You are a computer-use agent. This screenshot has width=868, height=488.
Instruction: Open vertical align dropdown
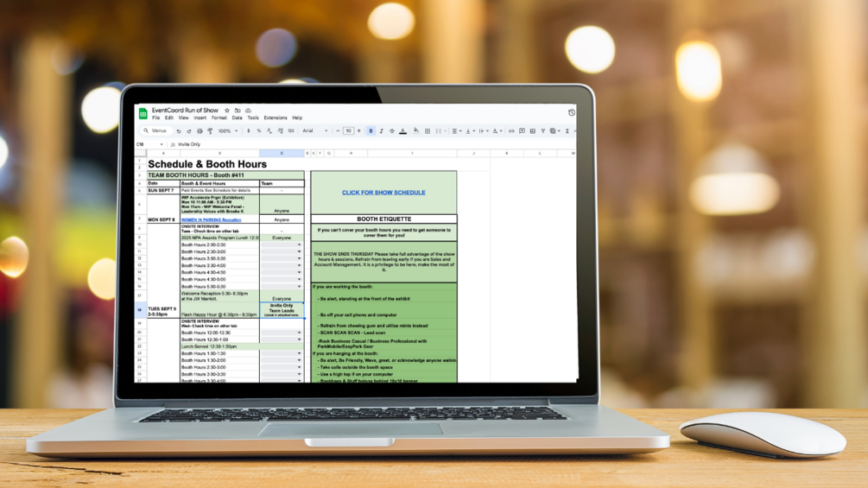(x=471, y=131)
